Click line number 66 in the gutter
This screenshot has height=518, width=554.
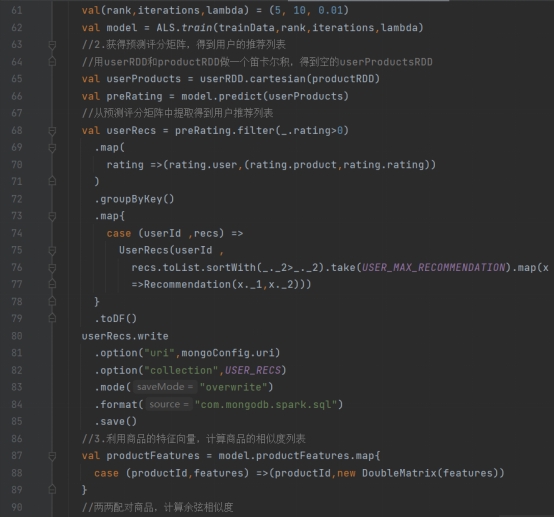coord(17,96)
